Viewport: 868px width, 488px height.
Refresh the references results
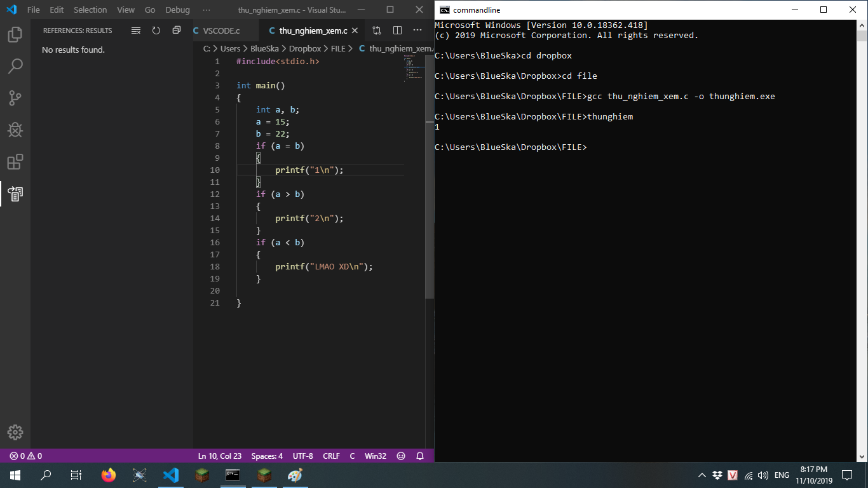coord(156,30)
